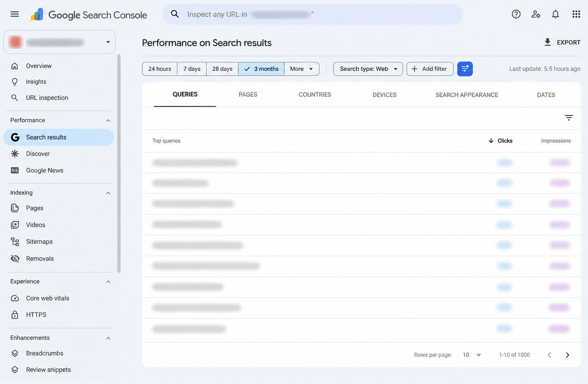The width and height of the screenshot is (588, 384).
Task: Open user settings and permissions icon
Action: tap(536, 14)
